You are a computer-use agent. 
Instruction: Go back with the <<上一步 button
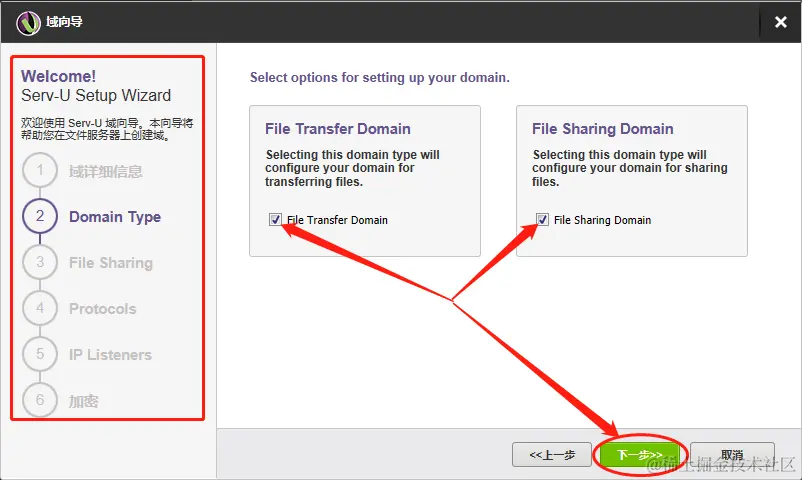[x=552, y=454]
